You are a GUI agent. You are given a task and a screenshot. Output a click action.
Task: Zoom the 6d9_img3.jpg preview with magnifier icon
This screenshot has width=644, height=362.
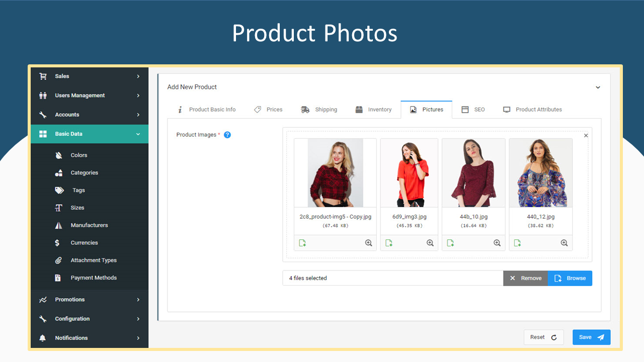430,243
